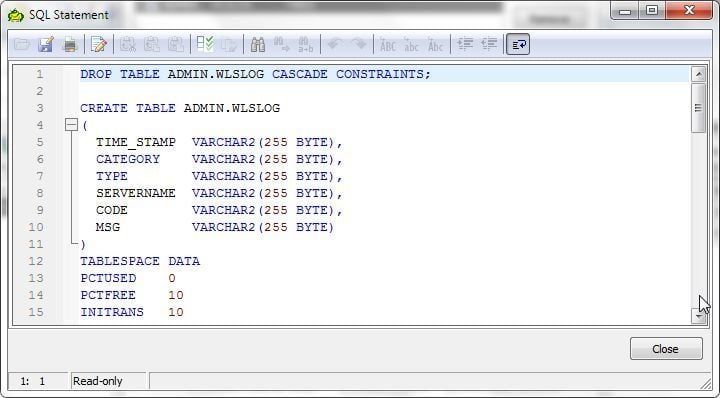Viewport: 720px width, 398px height.
Task: Click the cursor position 1: 1 status panel
Action: [38, 381]
